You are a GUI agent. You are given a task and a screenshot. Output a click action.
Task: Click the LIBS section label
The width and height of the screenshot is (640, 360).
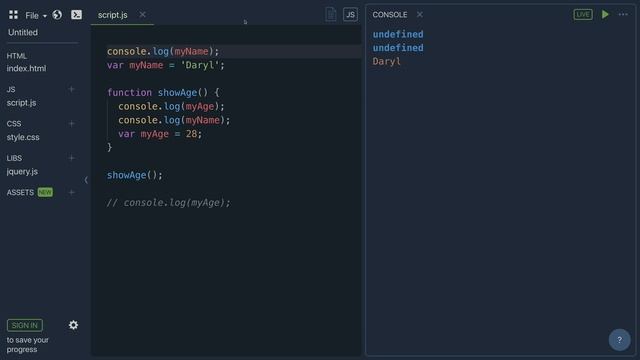click(x=14, y=158)
